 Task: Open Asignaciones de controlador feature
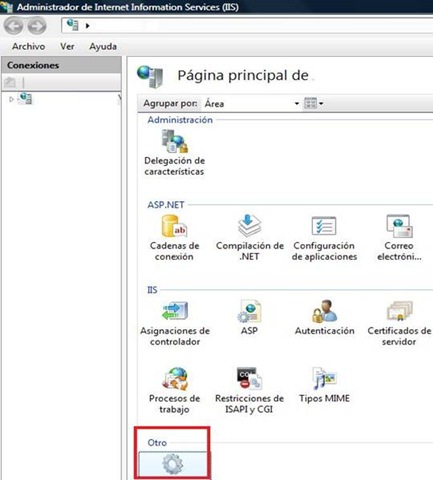(175, 323)
